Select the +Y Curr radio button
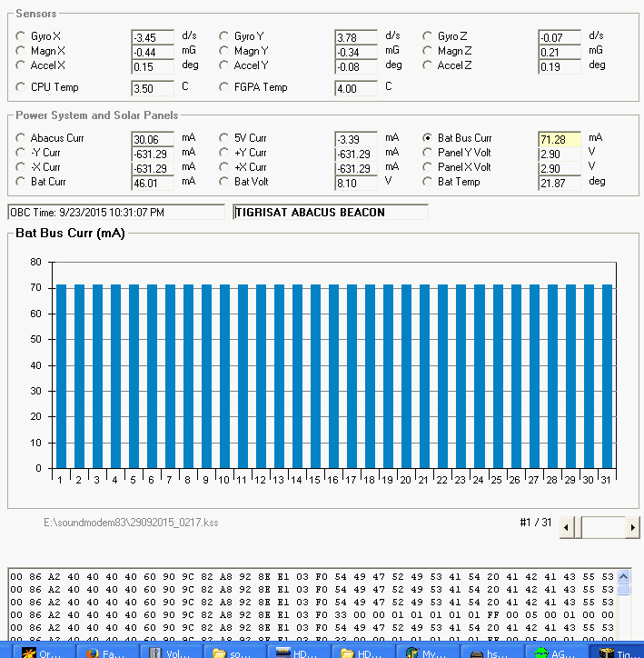 223,153
